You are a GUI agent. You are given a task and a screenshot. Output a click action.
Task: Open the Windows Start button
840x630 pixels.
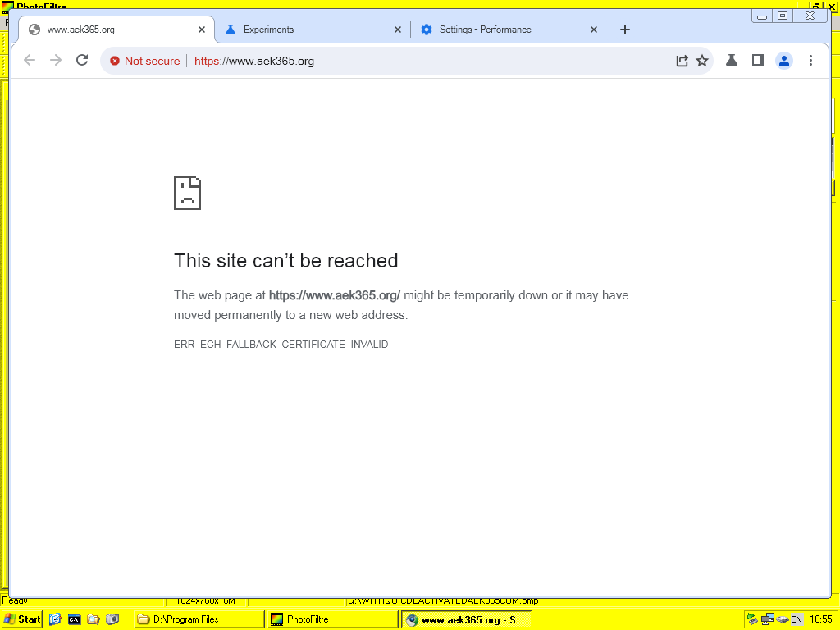(x=22, y=619)
